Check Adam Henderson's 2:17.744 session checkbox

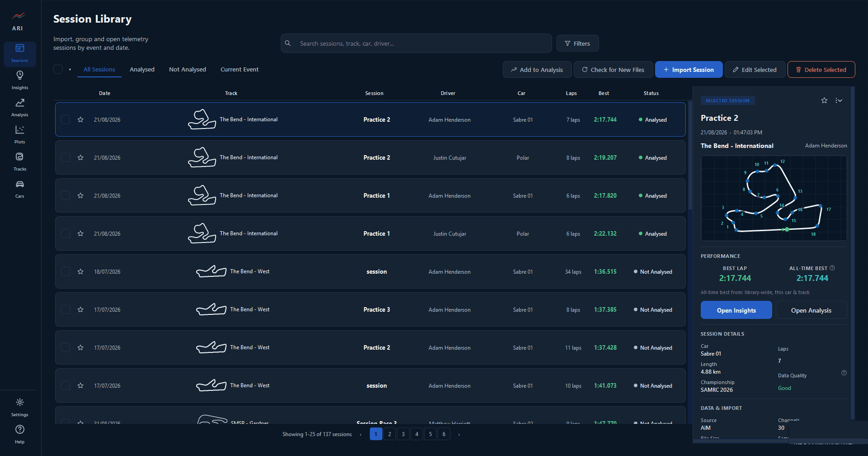click(66, 119)
